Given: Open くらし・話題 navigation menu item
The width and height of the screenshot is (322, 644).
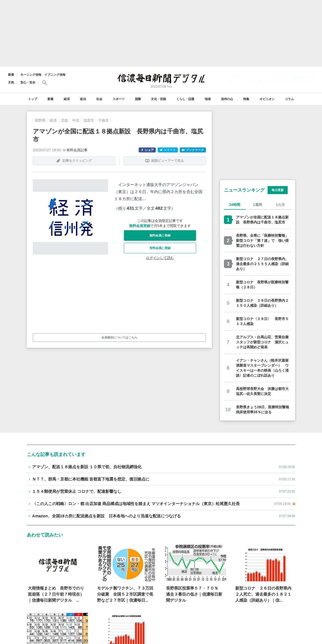Looking at the screenshot, I should pyautogui.click(x=185, y=99).
